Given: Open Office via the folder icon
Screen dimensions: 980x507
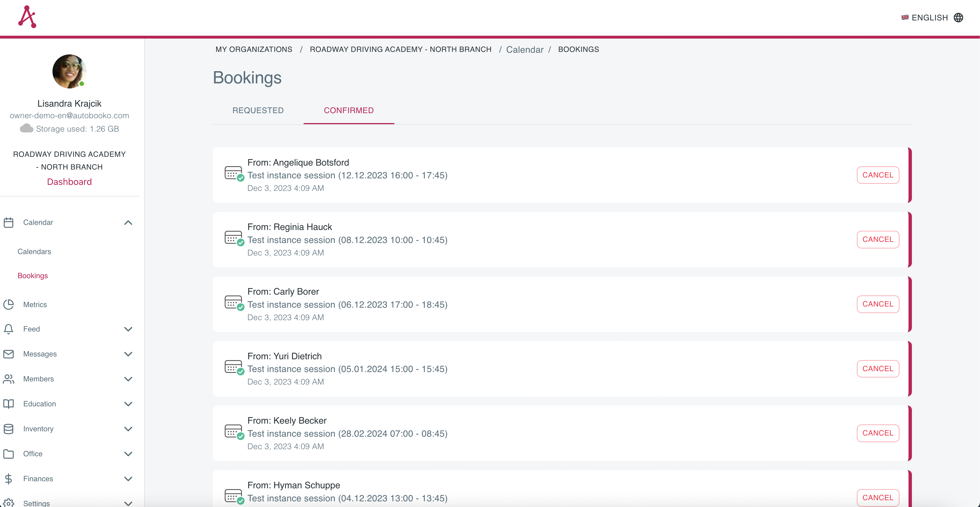Looking at the screenshot, I should click(9, 454).
